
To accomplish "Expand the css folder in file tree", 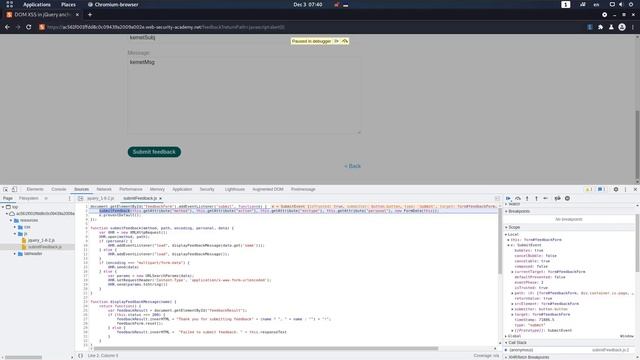I will click(x=15, y=227).
